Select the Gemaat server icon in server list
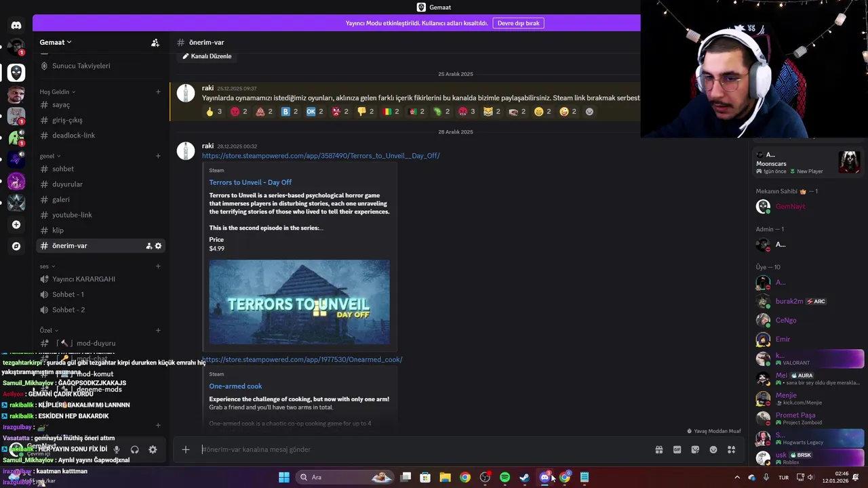Image resolution: width=868 pixels, height=488 pixels. pos(16,71)
